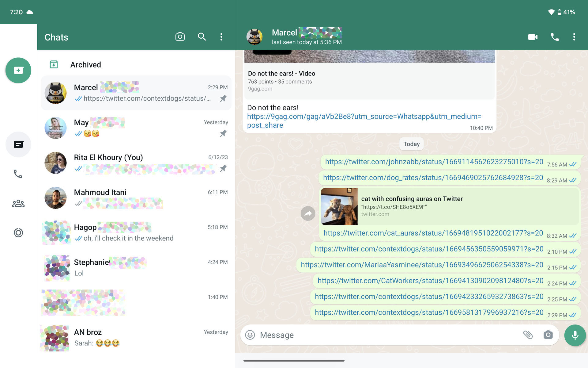Screen dimensions: 588x368
Task: Open camera from the message bar
Action: [x=548, y=335]
